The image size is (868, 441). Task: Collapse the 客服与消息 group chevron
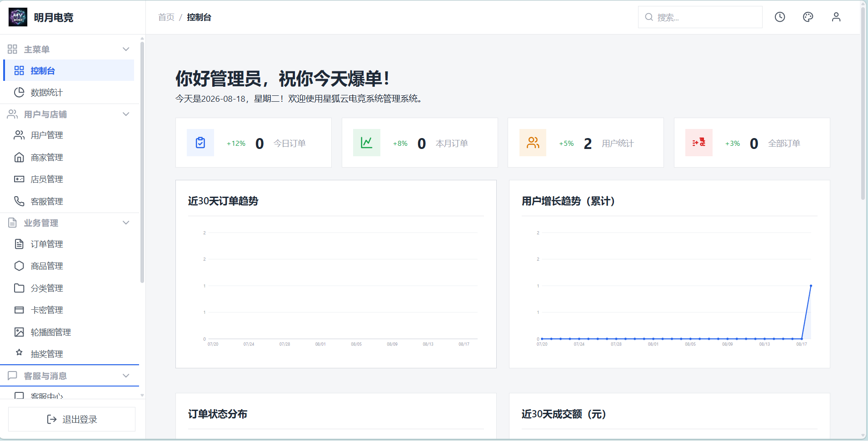click(x=126, y=376)
